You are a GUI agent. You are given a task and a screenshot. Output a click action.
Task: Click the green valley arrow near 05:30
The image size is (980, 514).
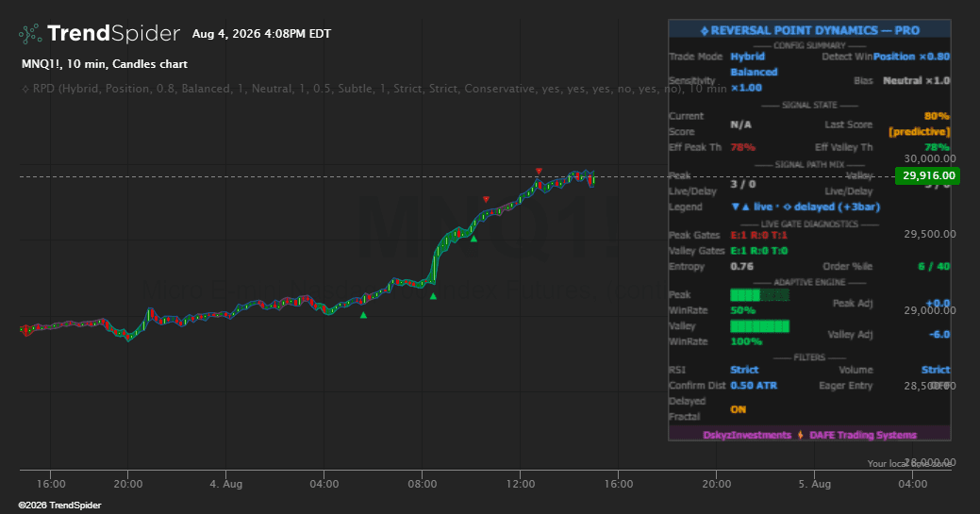point(363,314)
